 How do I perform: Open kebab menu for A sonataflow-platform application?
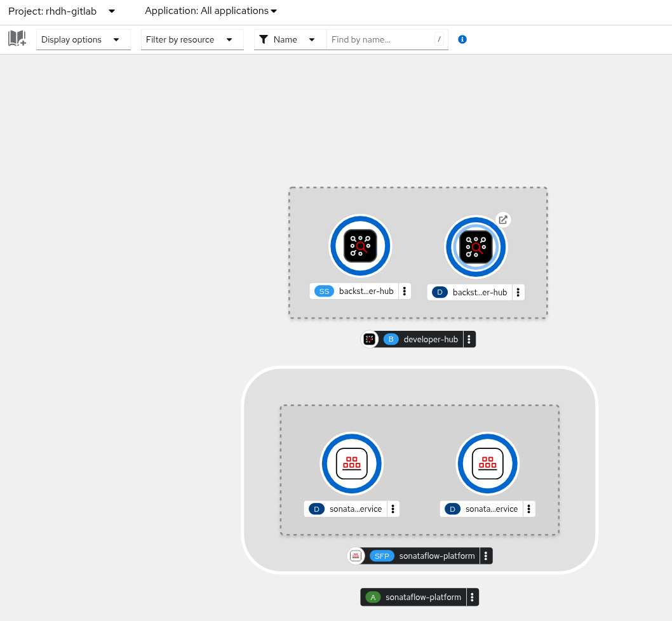pyautogui.click(x=473, y=597)
